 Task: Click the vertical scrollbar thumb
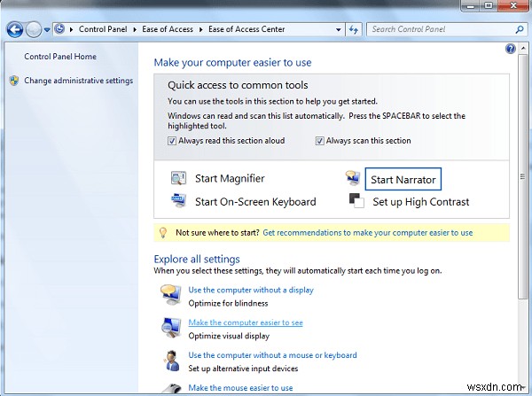tap(522, 176)
